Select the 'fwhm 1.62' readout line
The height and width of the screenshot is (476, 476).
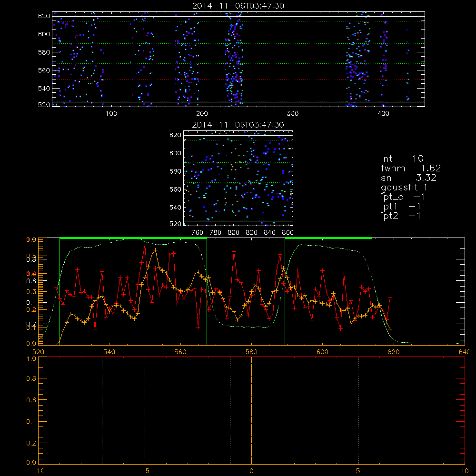(411, 168)
